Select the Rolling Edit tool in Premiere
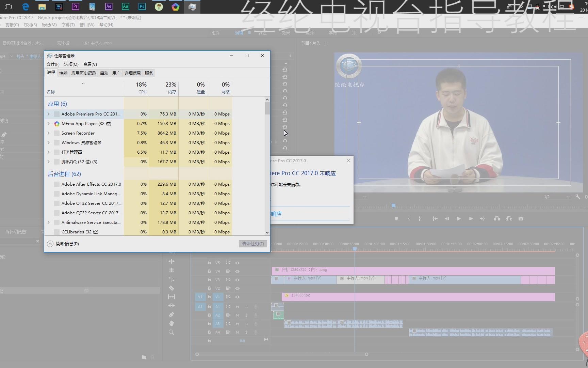 tap(171, 270)
